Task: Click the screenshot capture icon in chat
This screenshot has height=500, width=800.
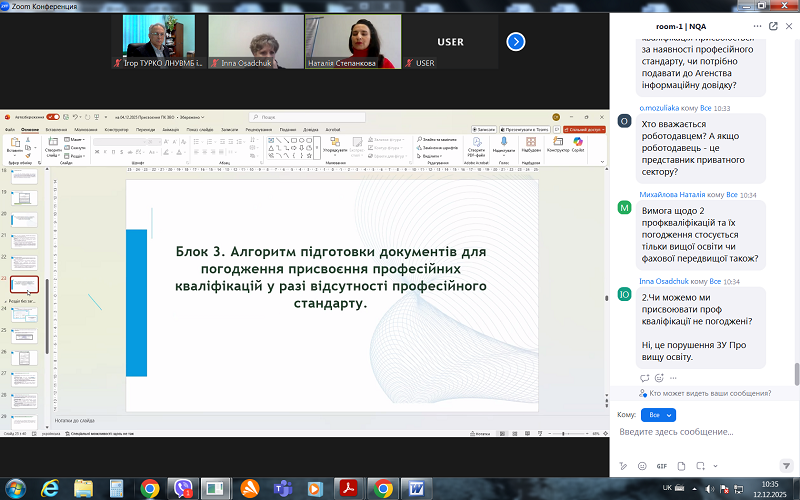Action: pyautogui.click(x=699, y=466)
